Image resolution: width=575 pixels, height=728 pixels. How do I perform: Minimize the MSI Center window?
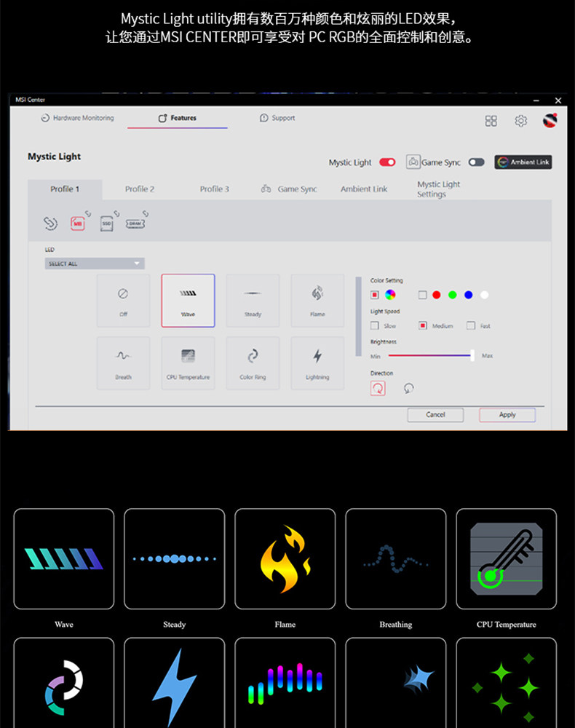coord(536,100)
